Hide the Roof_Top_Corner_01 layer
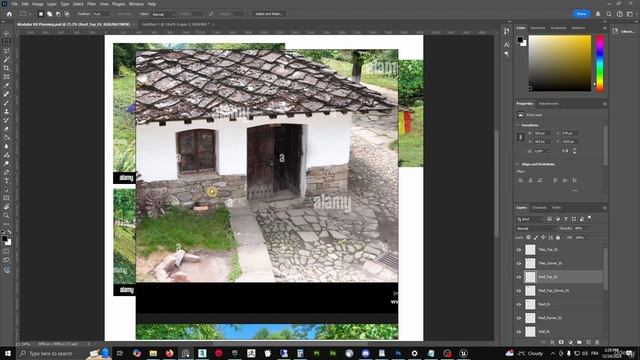This screenshot has height=360, width=640. tap(519, 291)
